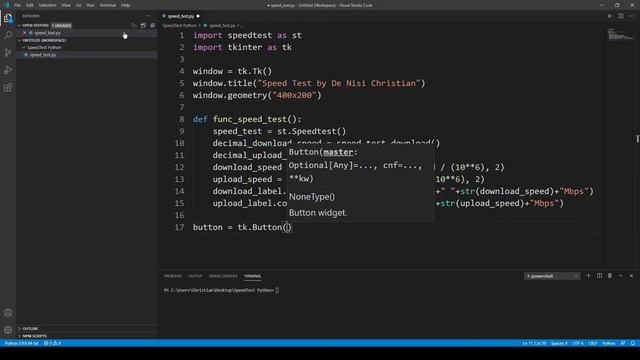
Task: Close the terminal panel with the X icon
Action: coord(631,276)
